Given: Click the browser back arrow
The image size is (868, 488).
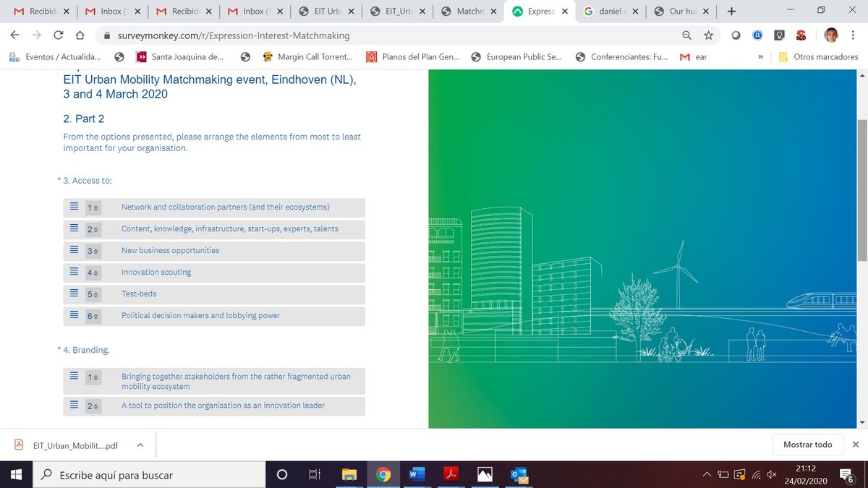Looking at the screenshot, I should tap(16, 35).
